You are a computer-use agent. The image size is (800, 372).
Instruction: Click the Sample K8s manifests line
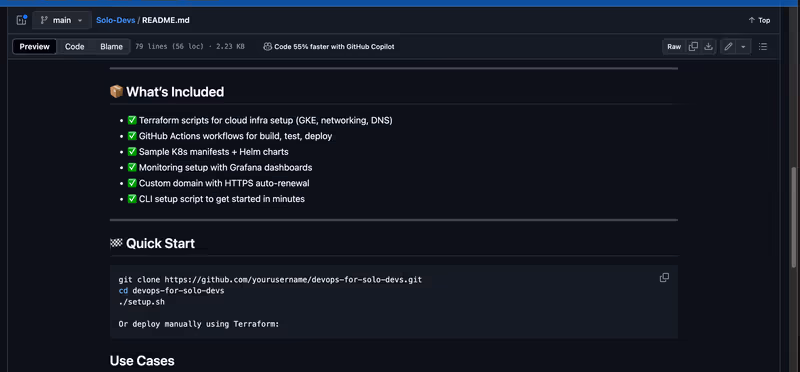[213, 152]
